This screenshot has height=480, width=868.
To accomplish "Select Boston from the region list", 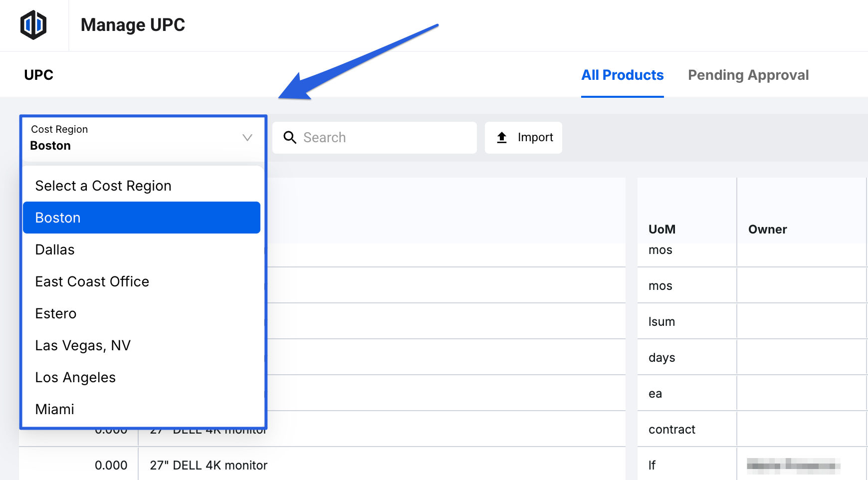I will click(x=141, y=218).
